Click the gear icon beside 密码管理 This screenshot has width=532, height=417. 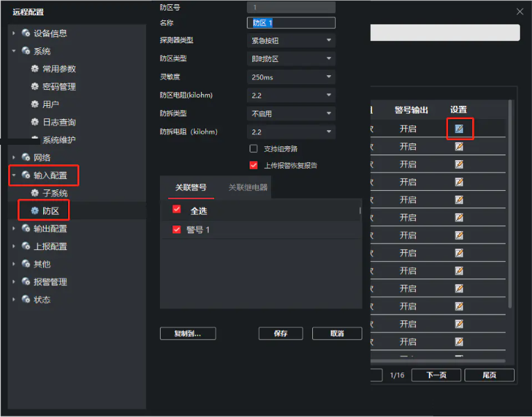(35, 87)
